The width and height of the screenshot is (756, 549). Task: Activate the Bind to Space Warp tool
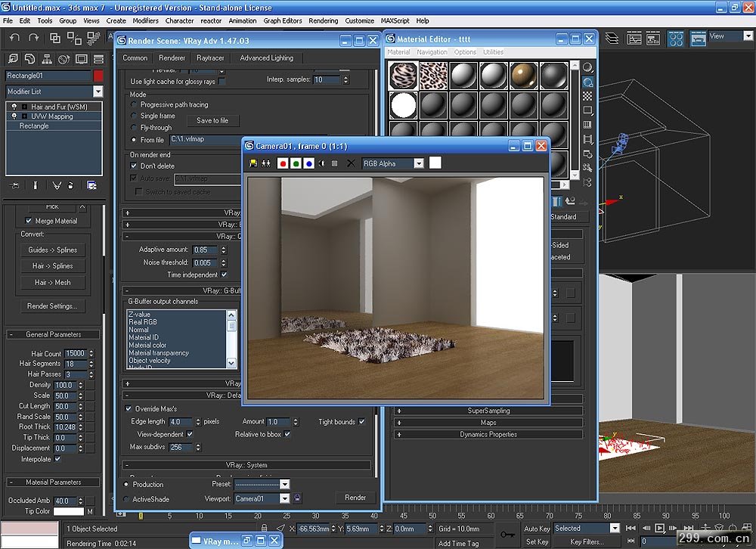[x=93, y=38]
